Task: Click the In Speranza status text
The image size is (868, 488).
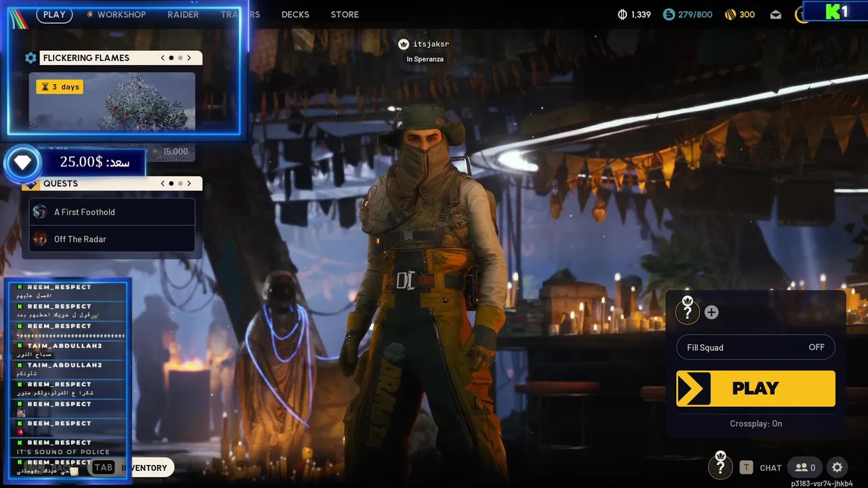Action: tap(425, 59)
